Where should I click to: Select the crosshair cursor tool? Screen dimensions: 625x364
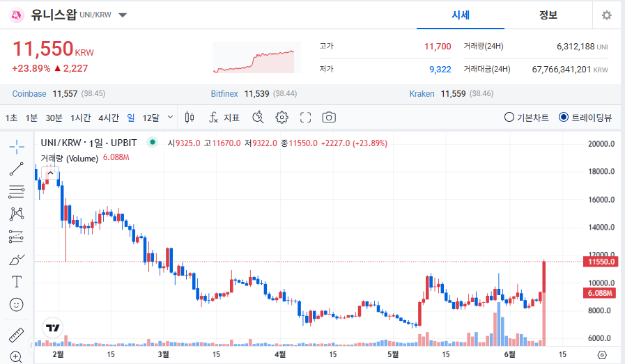17,147
